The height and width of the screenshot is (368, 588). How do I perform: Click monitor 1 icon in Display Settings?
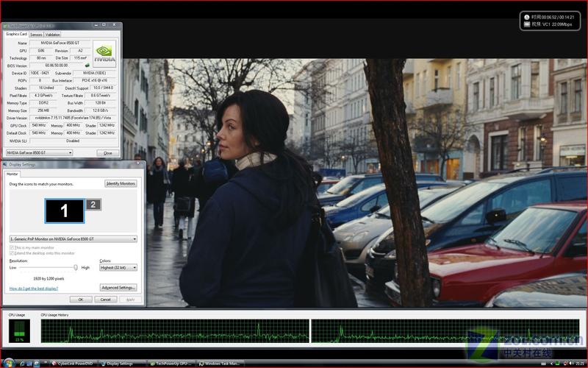pos(65,210)
